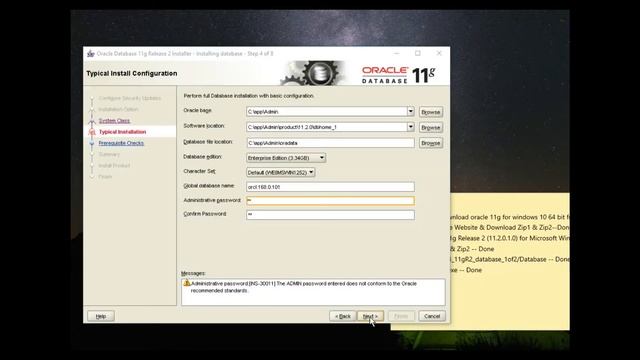Click the Oracle installer title bar icon
Screen dimensions: 640x360
tap(91, 54)
